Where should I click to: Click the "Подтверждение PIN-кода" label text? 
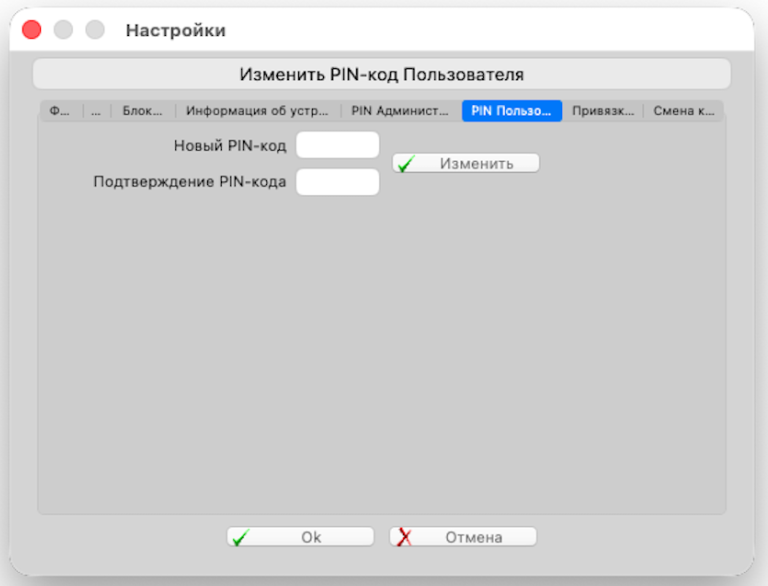[190, 182]
